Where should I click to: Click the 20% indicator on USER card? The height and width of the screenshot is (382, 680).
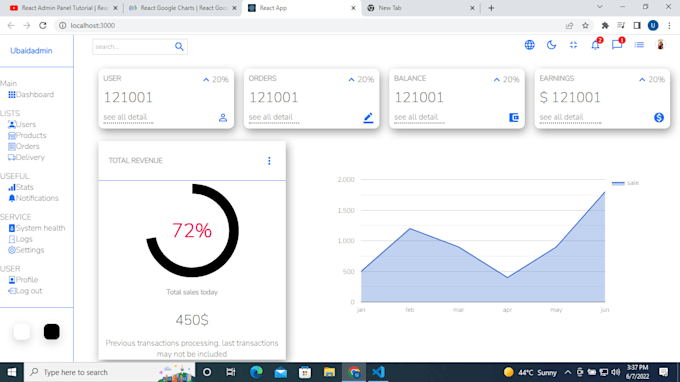pos(216,79)
